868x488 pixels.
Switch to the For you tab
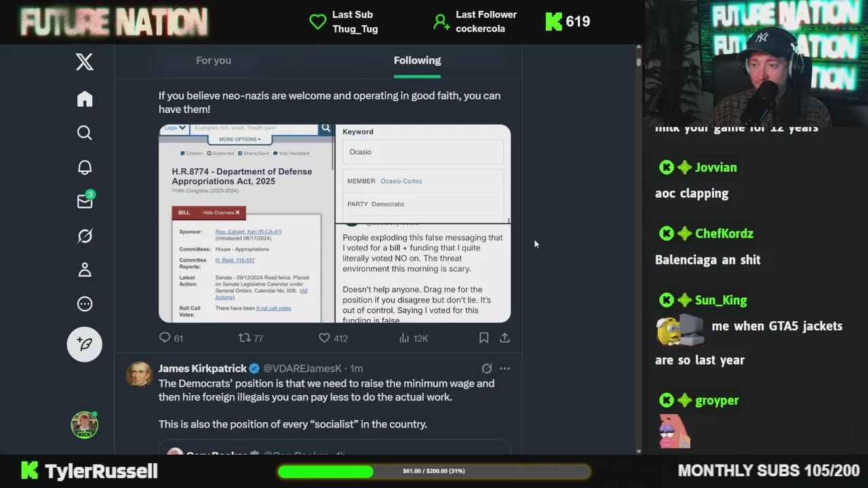(x=214, y=60)
